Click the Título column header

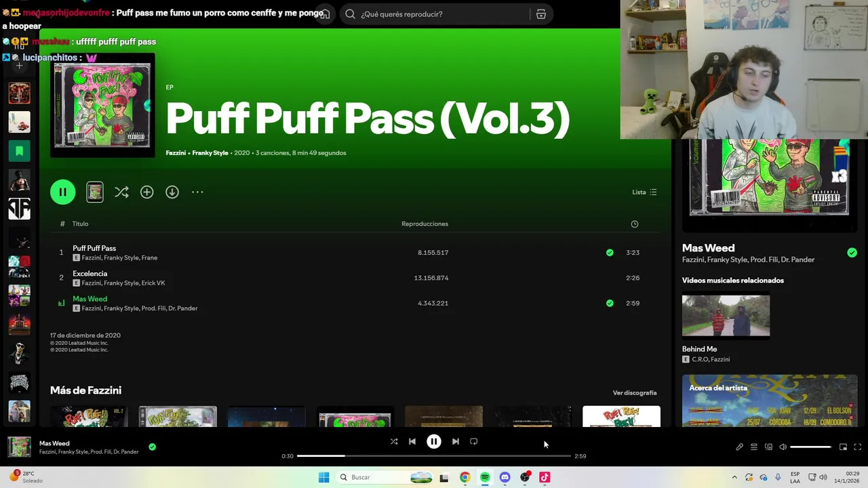pos(80,224)
